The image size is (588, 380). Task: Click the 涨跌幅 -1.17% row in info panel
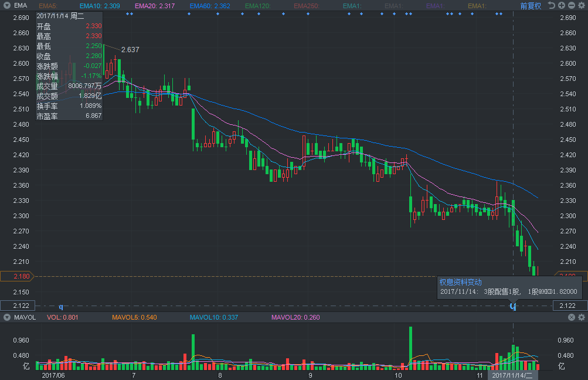pos(69,76)
